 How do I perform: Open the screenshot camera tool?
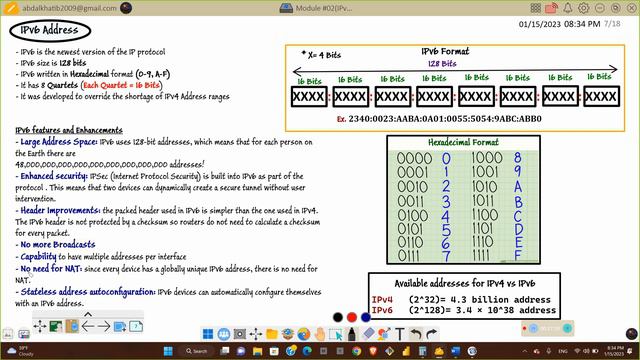(240, 334)
